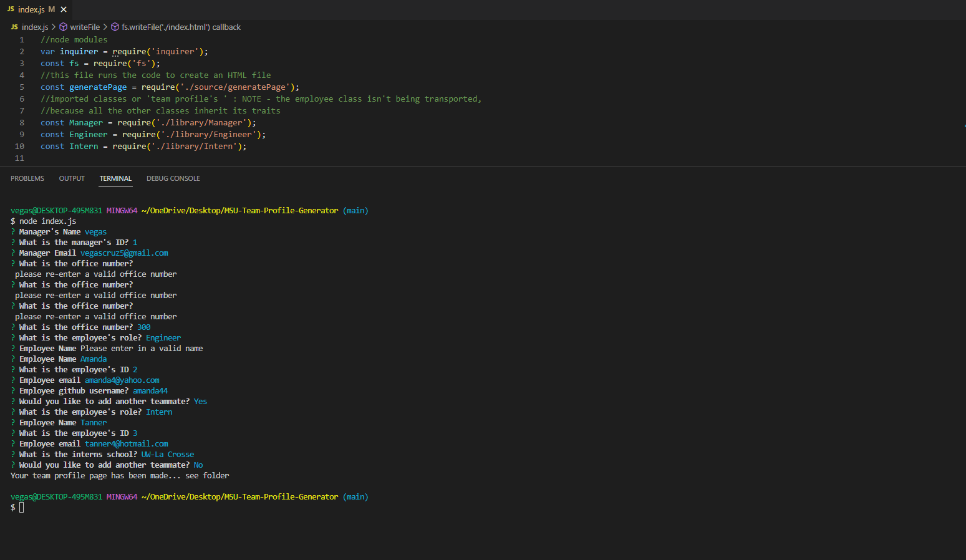Open the breadcrumb separator before the callback entry
Viewport: 966px width, 560px height.
105,27
